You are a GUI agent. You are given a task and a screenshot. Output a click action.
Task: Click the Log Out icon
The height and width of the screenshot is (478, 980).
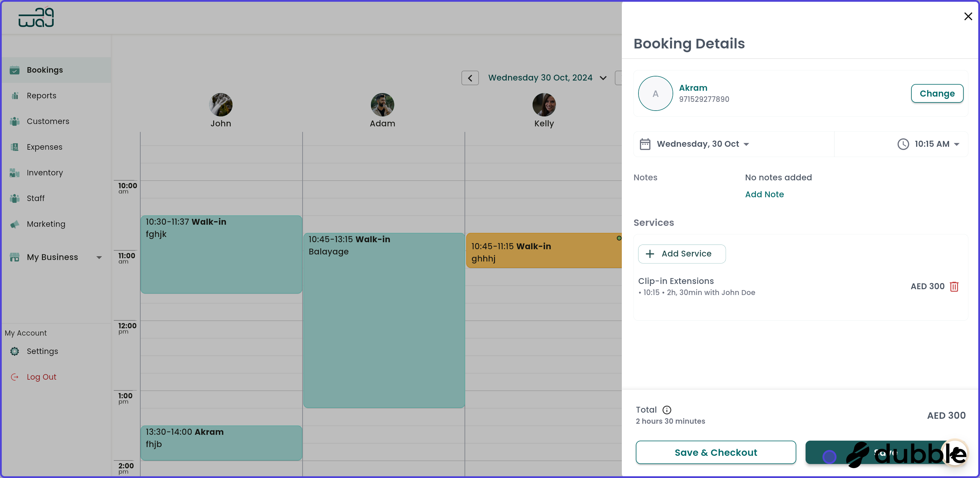[x=15, y=377]
